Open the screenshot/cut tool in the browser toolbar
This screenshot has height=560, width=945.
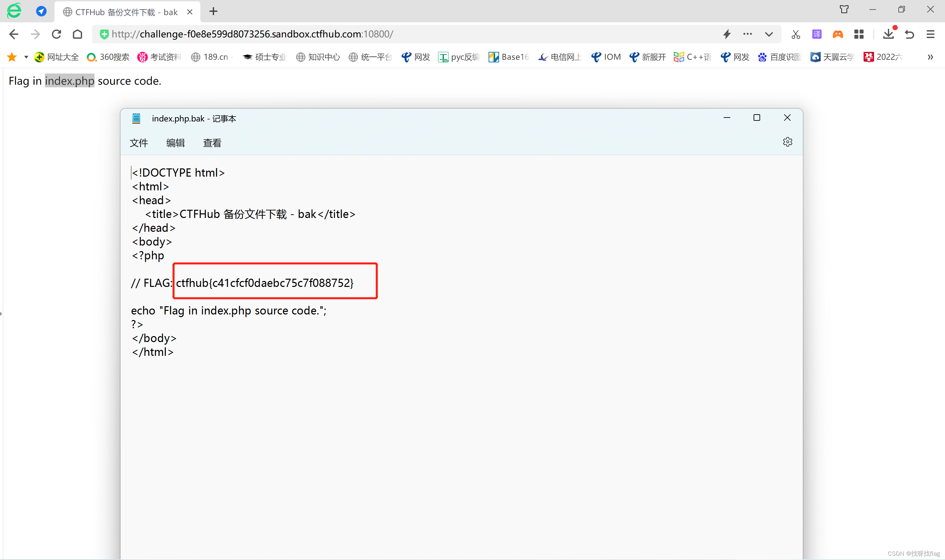click(x=796, y=34)
